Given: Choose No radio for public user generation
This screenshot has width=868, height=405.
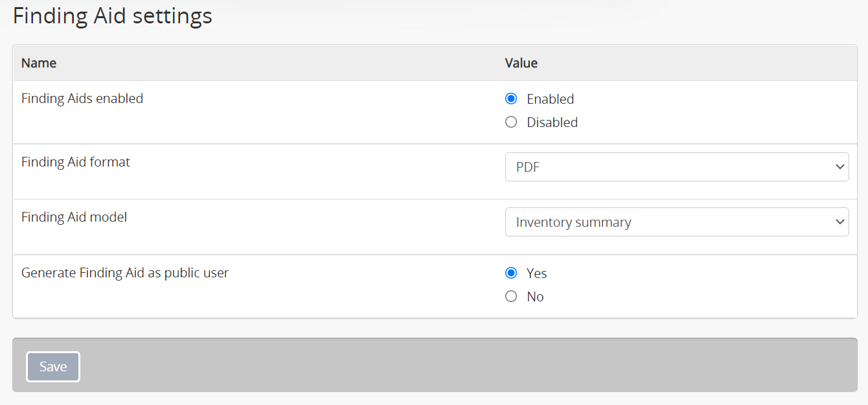Looking at the screenshot, I should 511,297.
